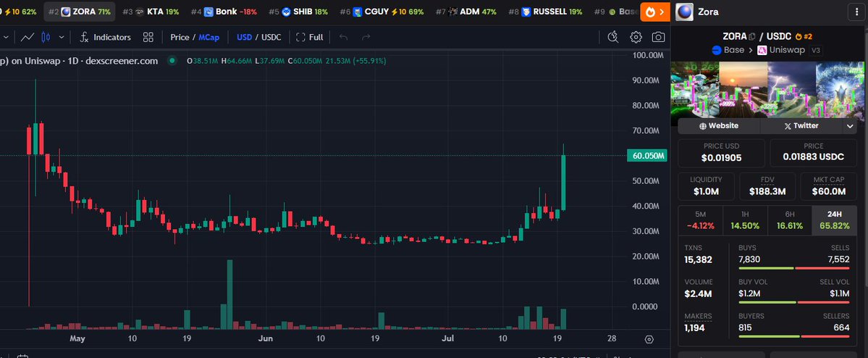Open trending token #5 SHIB

point(298,12)
